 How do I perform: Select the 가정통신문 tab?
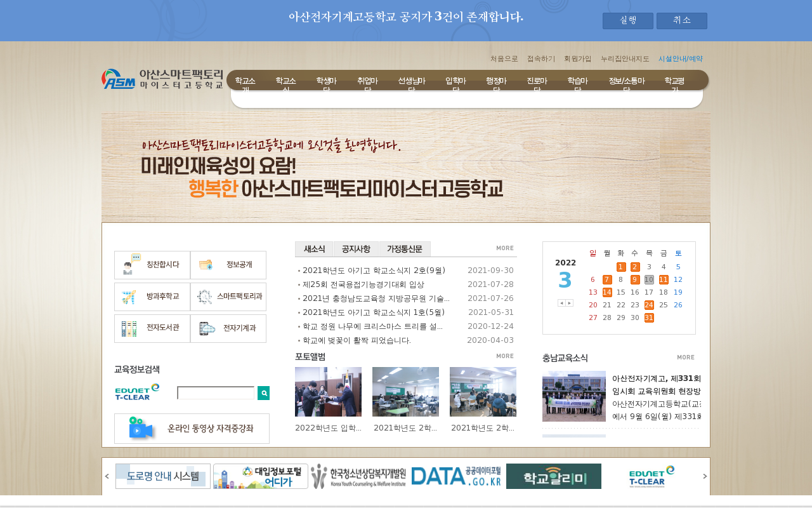coord(405,249)
